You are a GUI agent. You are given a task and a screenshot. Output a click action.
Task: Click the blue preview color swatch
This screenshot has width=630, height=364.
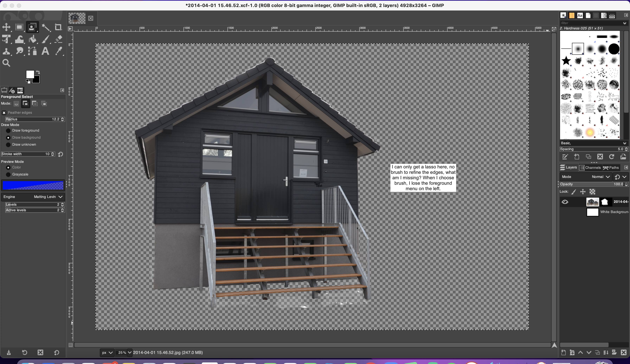click(x=33, y=186)
